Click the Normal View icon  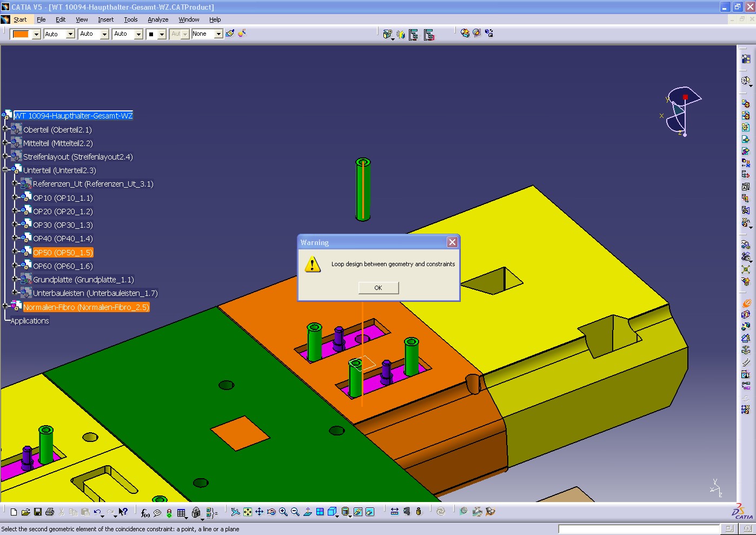pyautogui.click(x=308, y=512)
